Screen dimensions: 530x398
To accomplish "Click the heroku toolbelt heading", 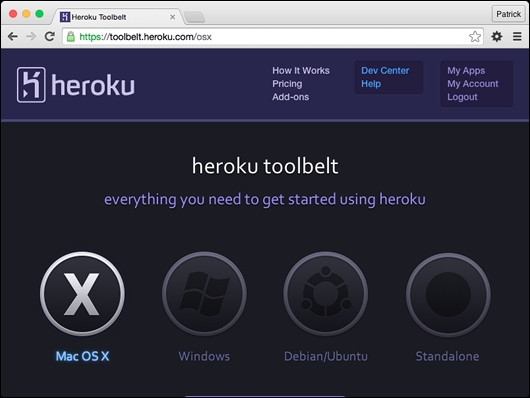I will tap(265, 166).
